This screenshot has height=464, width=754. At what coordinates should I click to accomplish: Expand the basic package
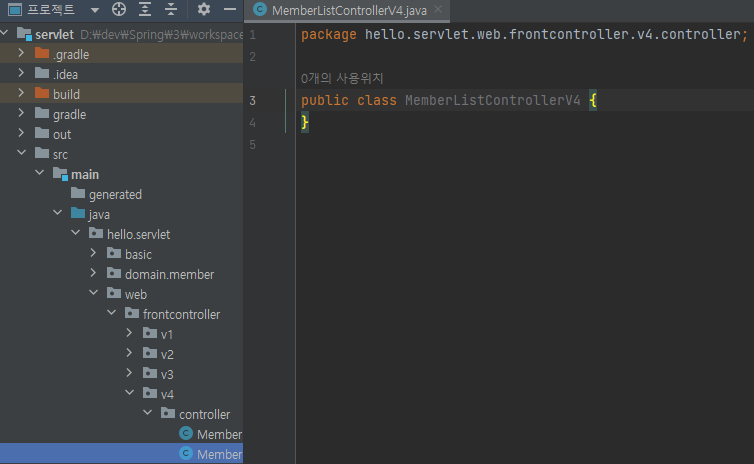point(93,253)
